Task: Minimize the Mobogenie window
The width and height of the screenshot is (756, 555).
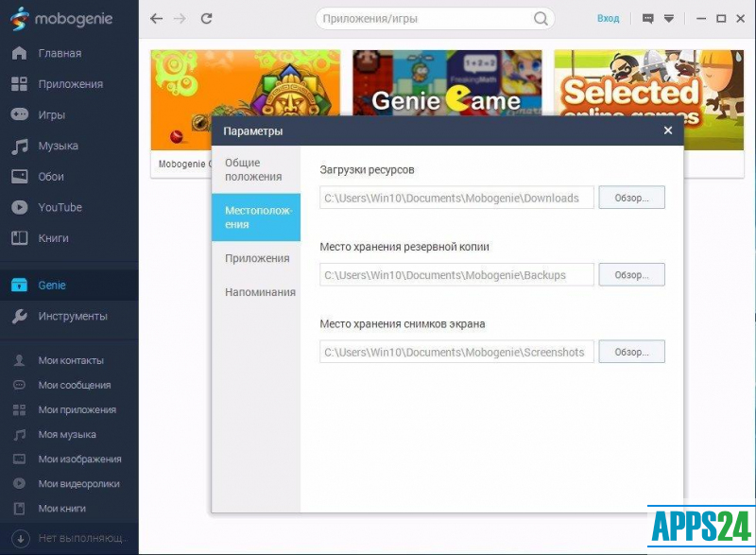Action: pyautogui.click(x=701, y=19)
